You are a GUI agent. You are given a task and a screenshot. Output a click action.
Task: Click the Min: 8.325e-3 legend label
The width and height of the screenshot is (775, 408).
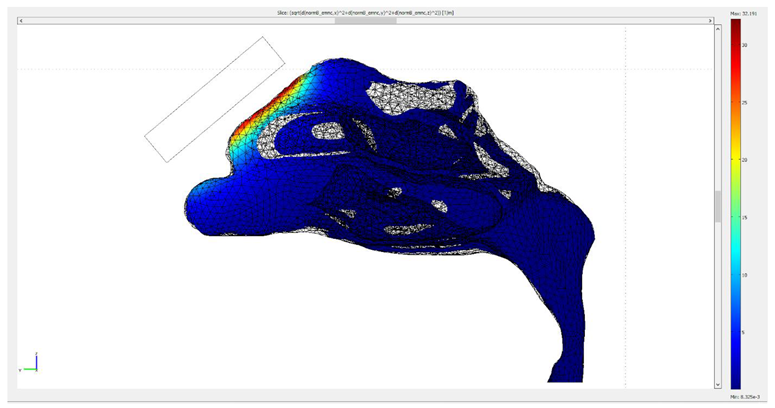click(x=743, y=397)
